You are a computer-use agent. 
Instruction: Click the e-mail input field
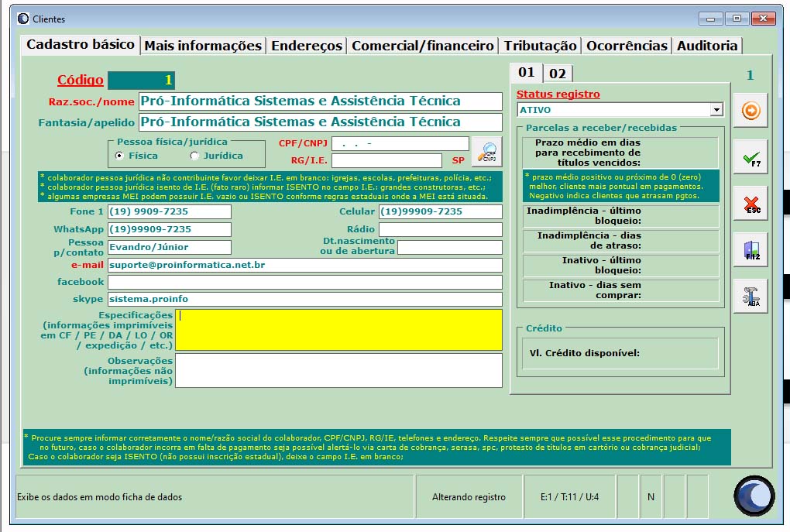pyautogui.click(x=305, y=265)
